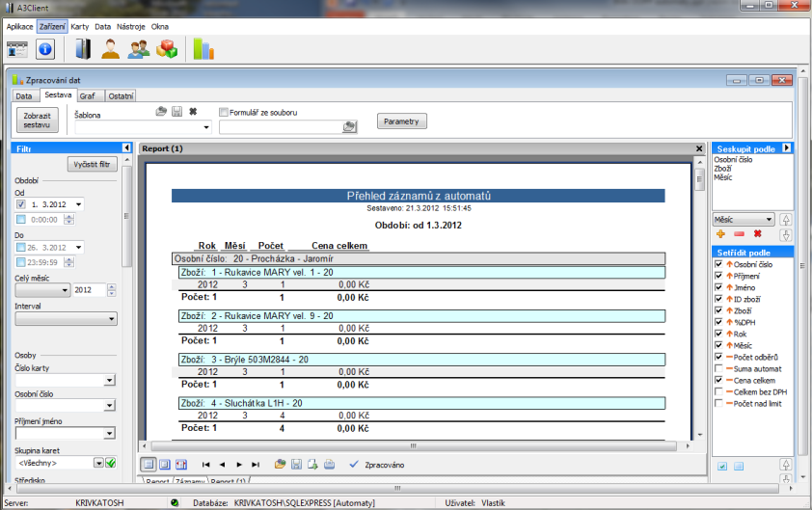Open the Do date picker dropdown

79,248
